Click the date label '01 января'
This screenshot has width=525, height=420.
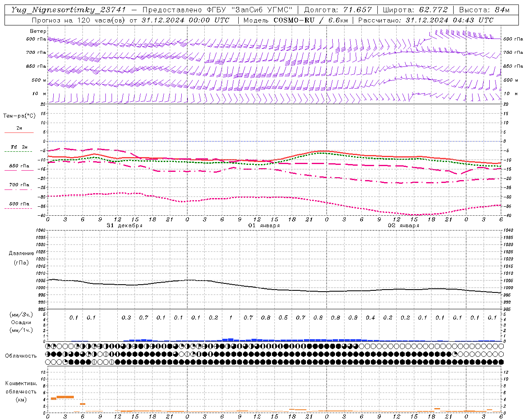(264, 226)
